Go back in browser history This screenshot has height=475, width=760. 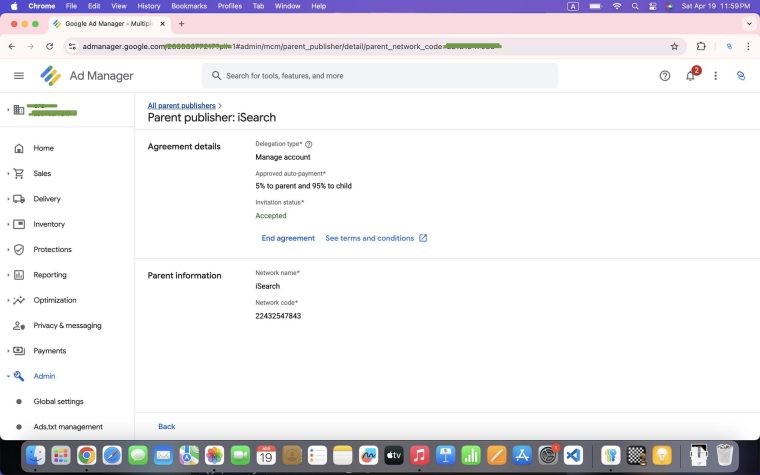click(12, 47)
